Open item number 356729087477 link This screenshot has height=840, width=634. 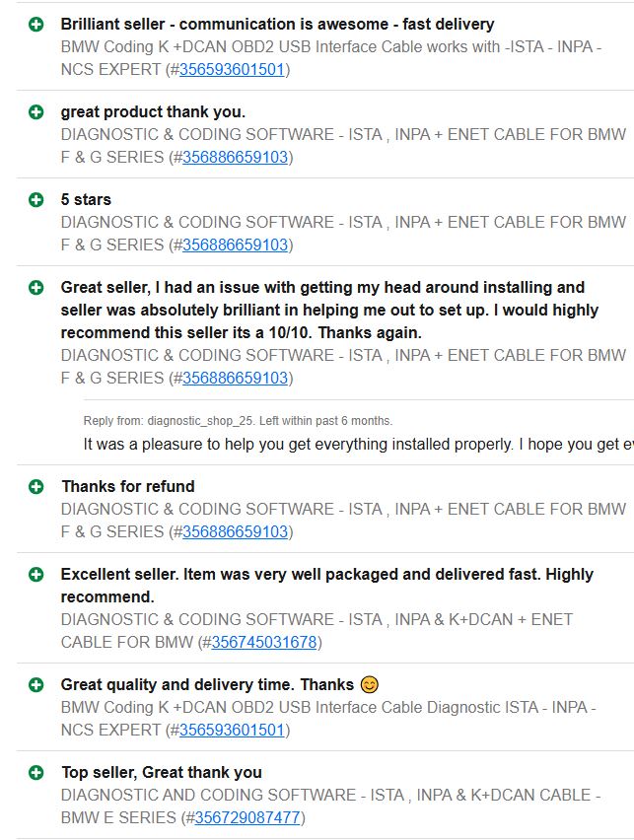click(247, 818)
